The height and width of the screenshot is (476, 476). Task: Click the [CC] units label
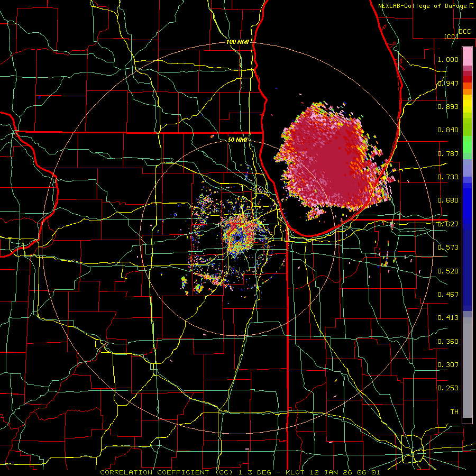(451, 36)
